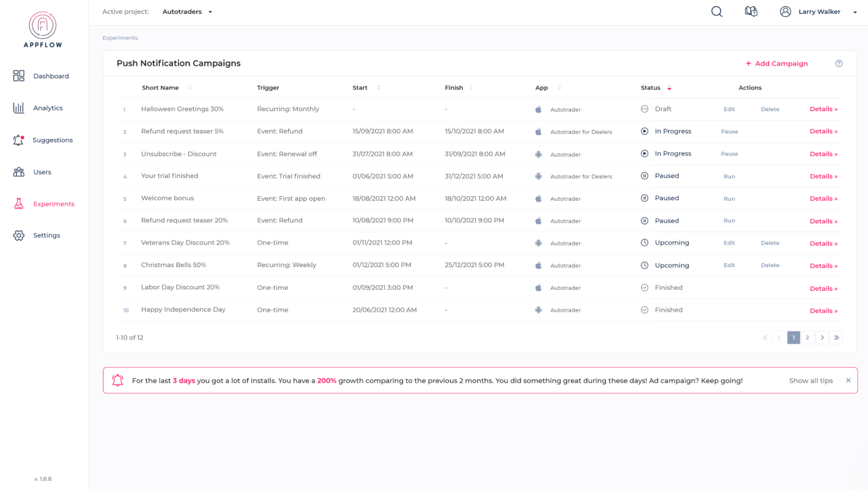Expand the Larry Walker account dropdown
868x489 pixels.
click(x=855, y=11)
